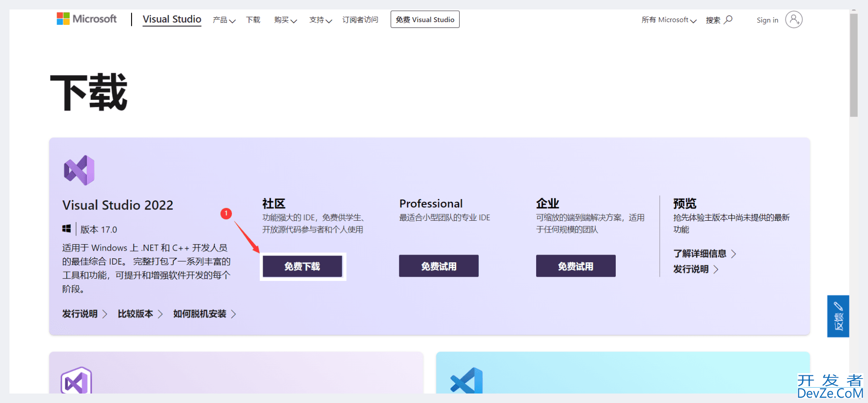868x403 pixels.
Task: Click the Visual Studio 2022 purple logo
Action: tap(80, 171)
